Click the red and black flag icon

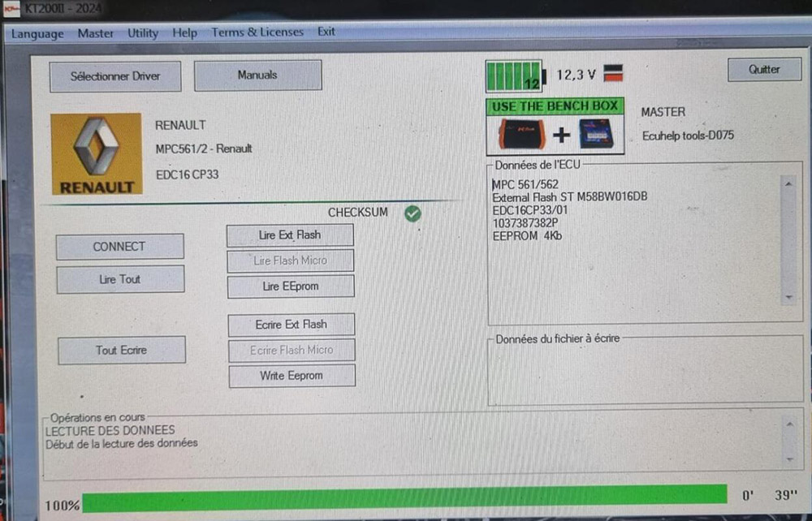[x=613, y=73]
